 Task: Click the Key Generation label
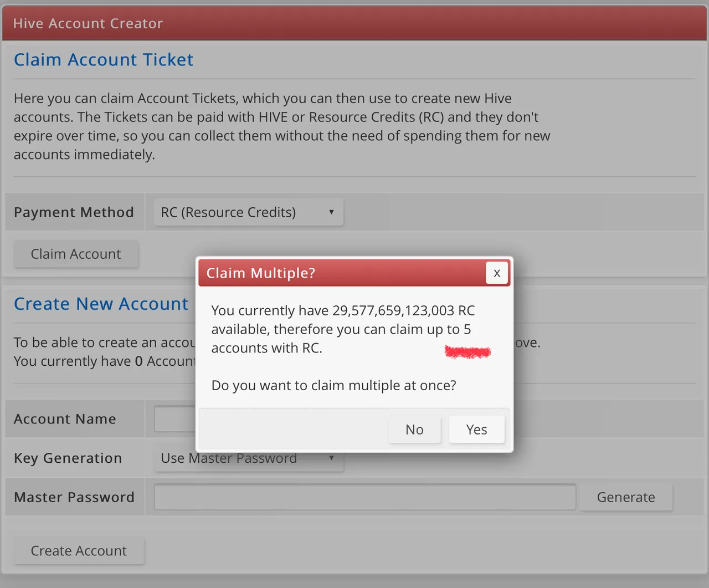[x=68, y=458]
